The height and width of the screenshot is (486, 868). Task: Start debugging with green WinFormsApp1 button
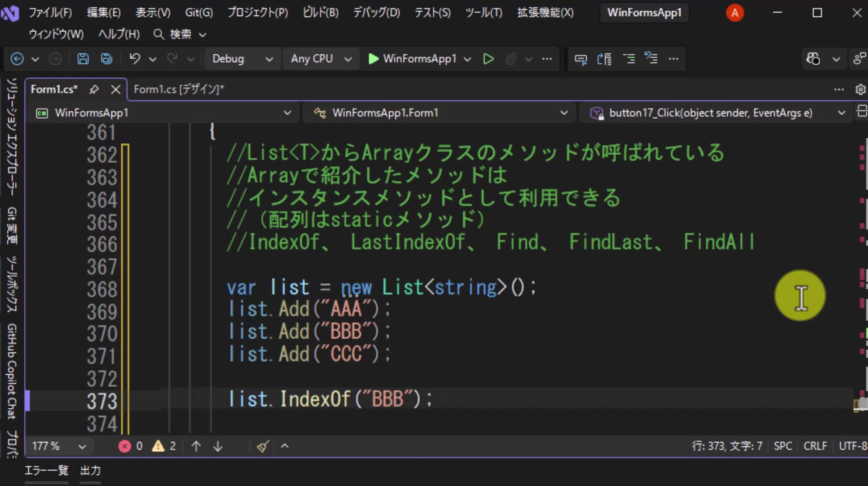pyautogui.click(x=412, y=59)
